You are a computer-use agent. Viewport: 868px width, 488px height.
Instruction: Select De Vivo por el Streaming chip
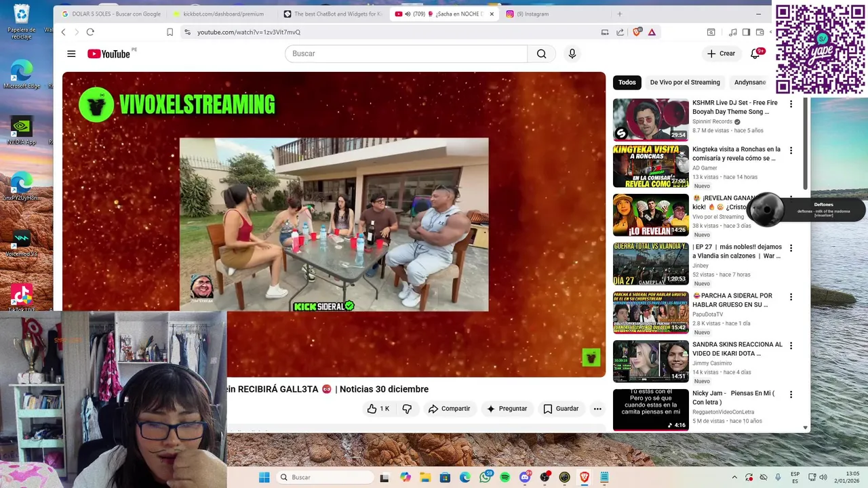coord(685,82)
